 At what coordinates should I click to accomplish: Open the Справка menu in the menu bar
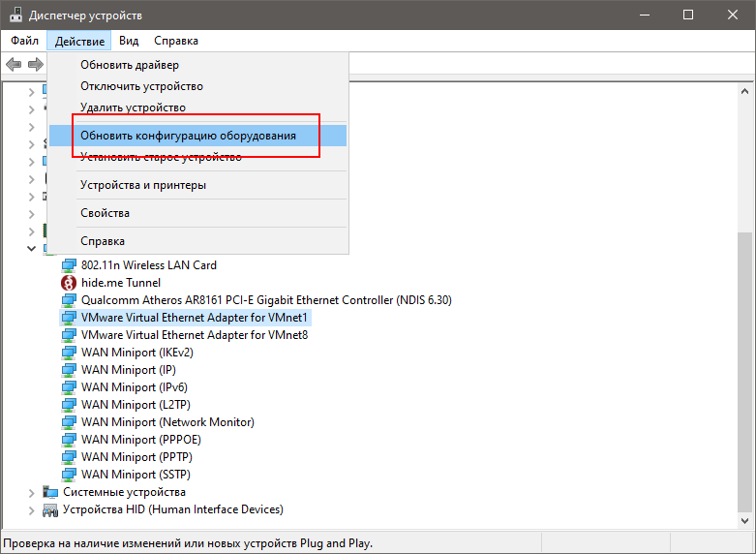click(x=176, y=41)
